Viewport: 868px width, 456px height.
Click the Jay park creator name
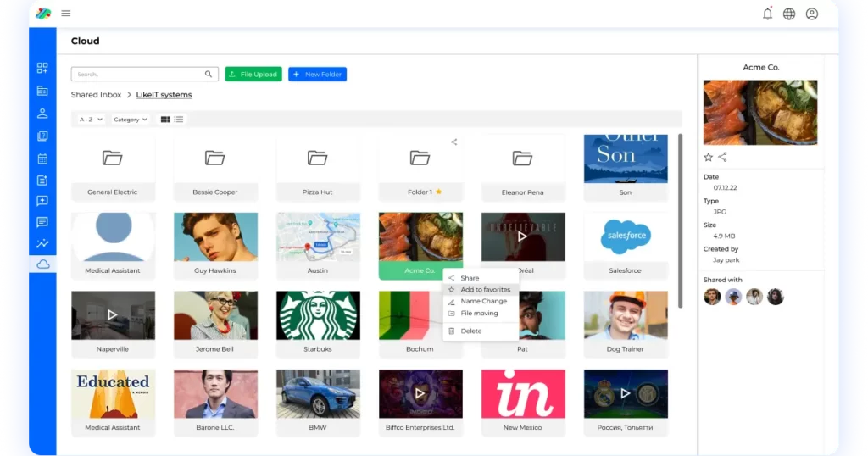point(726,260)
